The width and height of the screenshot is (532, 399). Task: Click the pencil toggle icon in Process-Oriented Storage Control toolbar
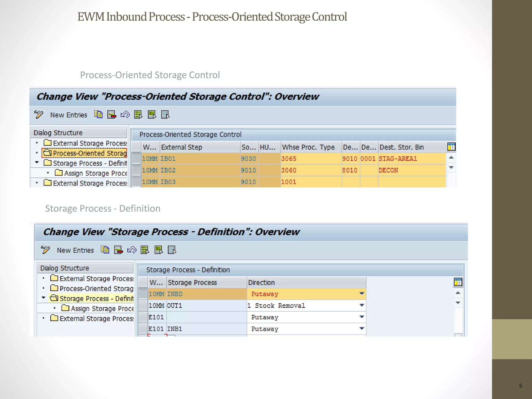(x=39, y=115)
